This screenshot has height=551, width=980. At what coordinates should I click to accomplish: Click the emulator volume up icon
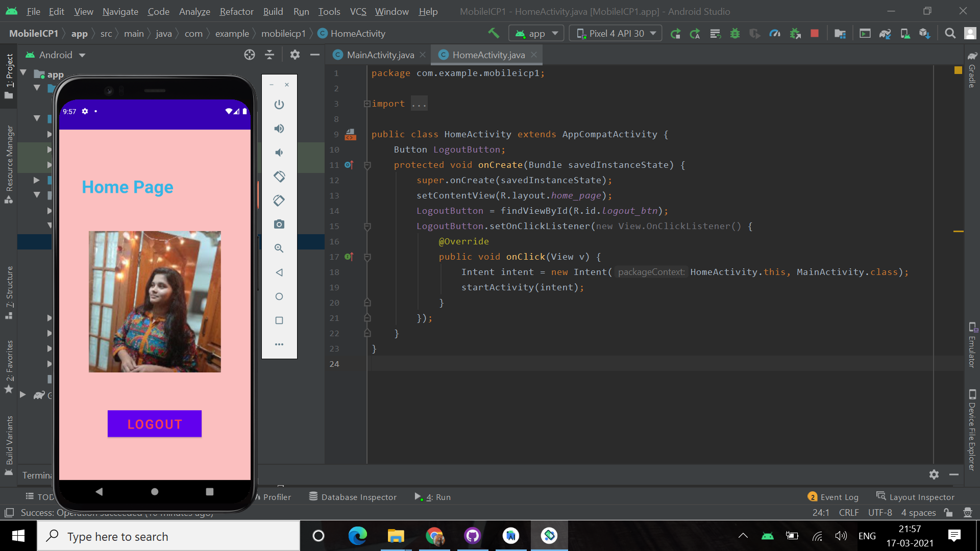point(279,129)
